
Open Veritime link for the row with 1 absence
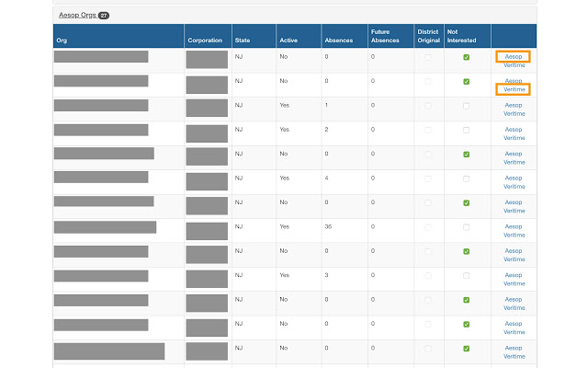coord(514,114)
